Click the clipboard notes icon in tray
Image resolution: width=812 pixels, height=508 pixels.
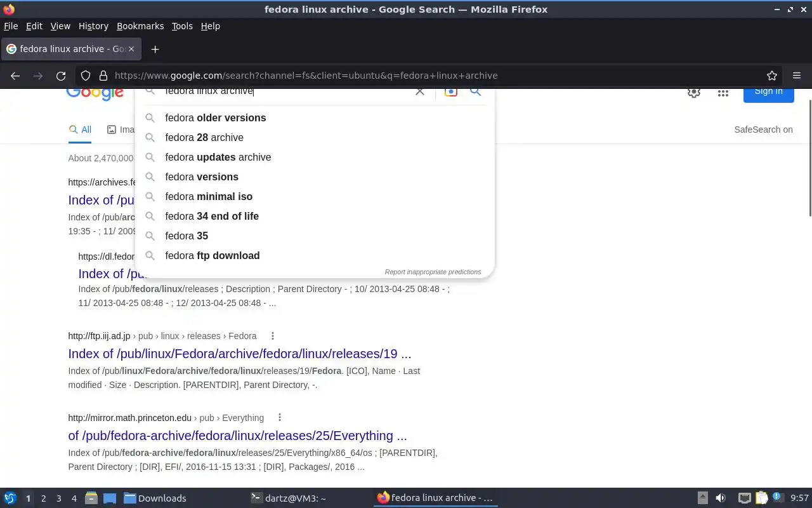(x=761, y=498)
